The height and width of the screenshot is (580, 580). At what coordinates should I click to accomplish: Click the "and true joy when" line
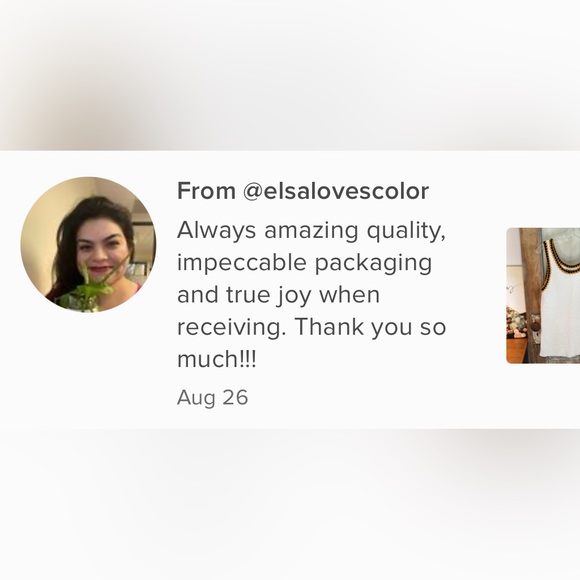pos(278,295)
